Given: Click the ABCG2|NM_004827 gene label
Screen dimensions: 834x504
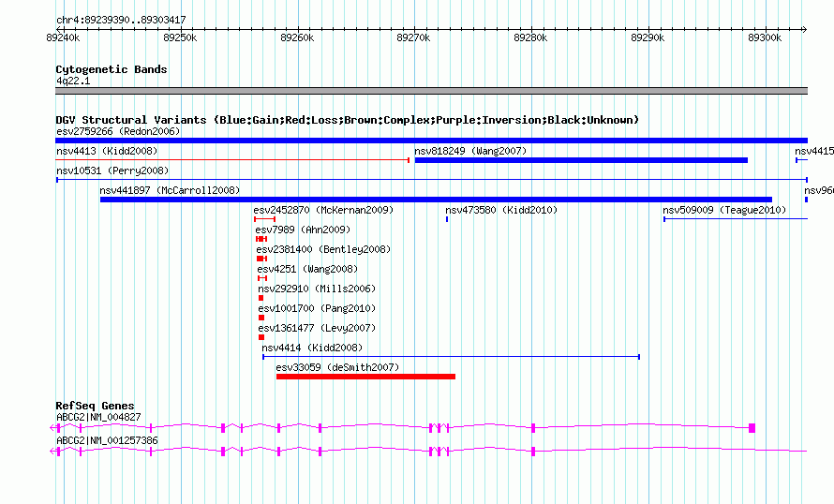Looking at the screenshot, I should coord(98,417).
